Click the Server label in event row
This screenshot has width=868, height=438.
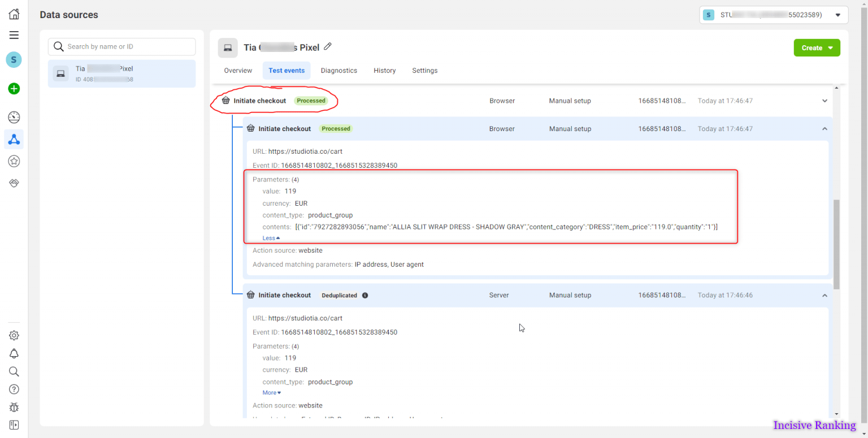coord(499,295)
